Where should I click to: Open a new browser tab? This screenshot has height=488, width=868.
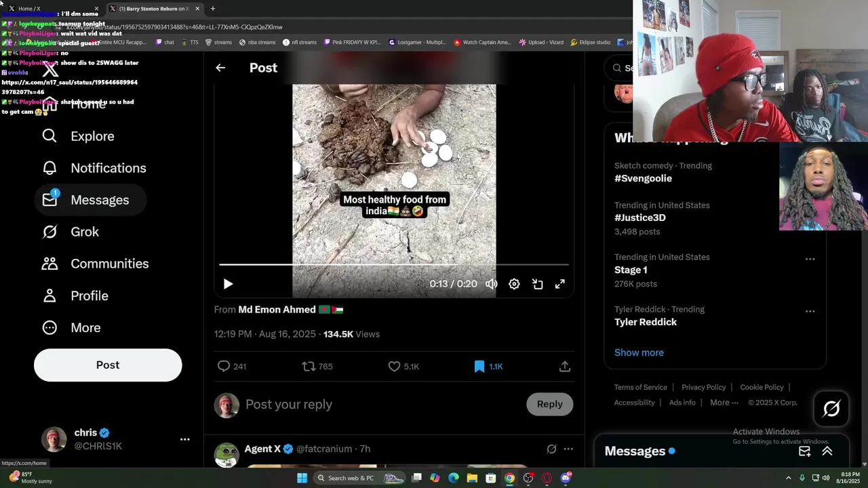click(212, 8)
